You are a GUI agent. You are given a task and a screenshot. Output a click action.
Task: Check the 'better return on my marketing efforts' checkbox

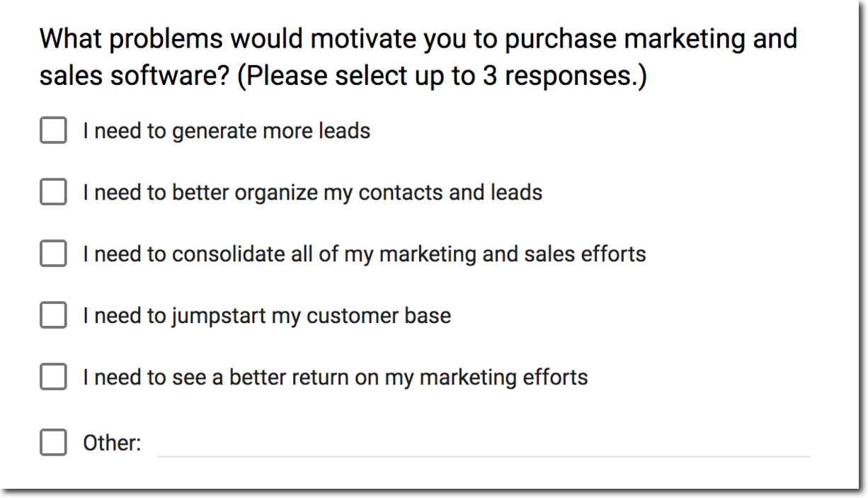click(x=52, y=377)
